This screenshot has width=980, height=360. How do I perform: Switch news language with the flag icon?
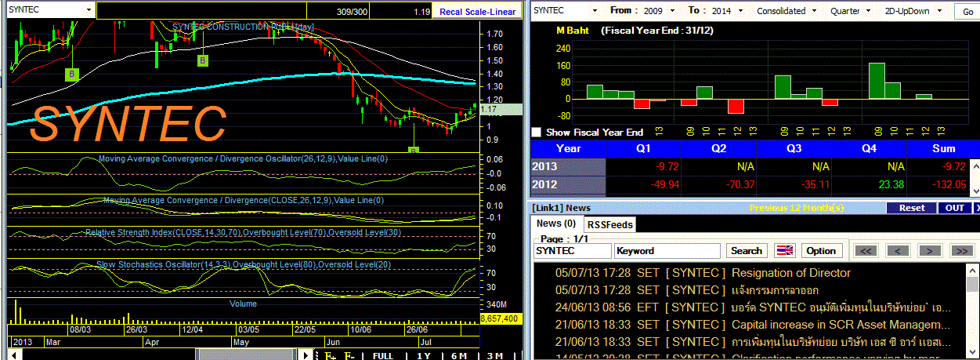point(784,251)
